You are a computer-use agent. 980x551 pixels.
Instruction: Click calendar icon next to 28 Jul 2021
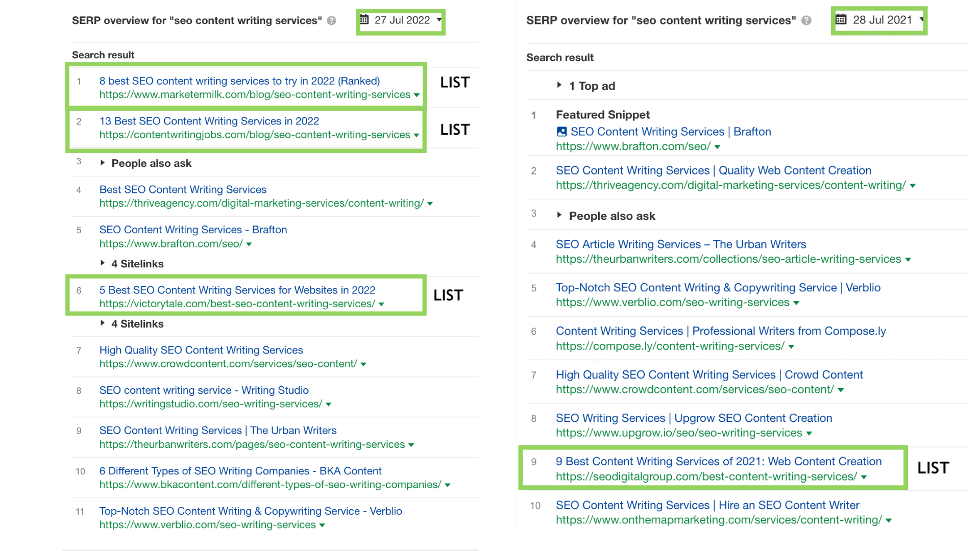pos(841,20)
